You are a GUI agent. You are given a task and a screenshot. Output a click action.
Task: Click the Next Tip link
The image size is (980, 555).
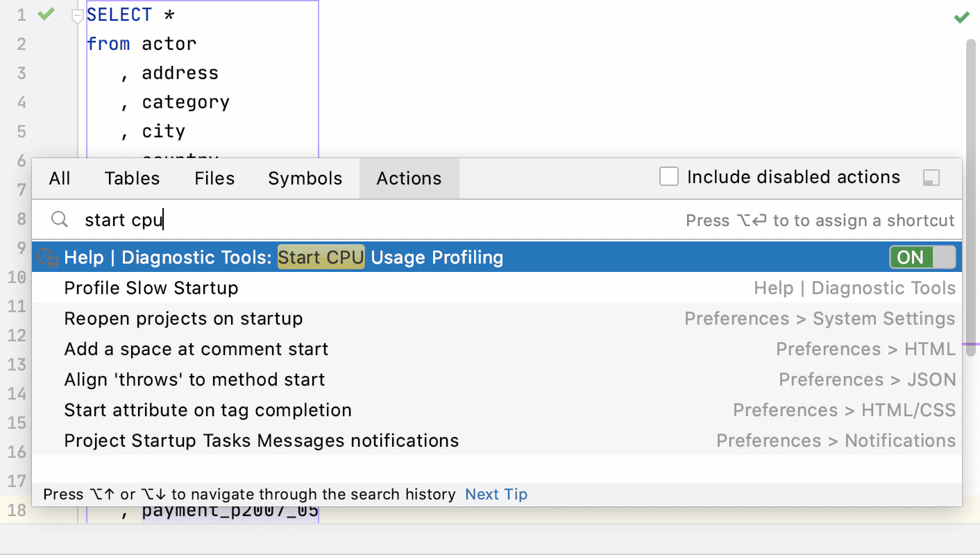(x=496, y=494)
